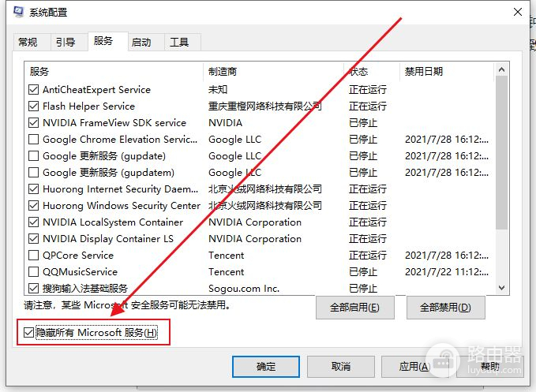Apply changes with 应用(A) button
The height and width of the screenshot is (392, 536).
pos(414,367)
